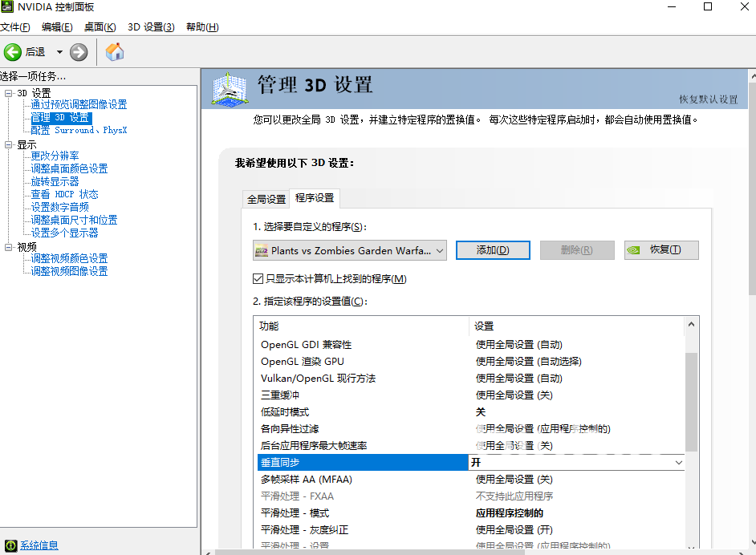Open the program selection dropdown
Viewport: 756px width, 555px height.
(440, 250)
